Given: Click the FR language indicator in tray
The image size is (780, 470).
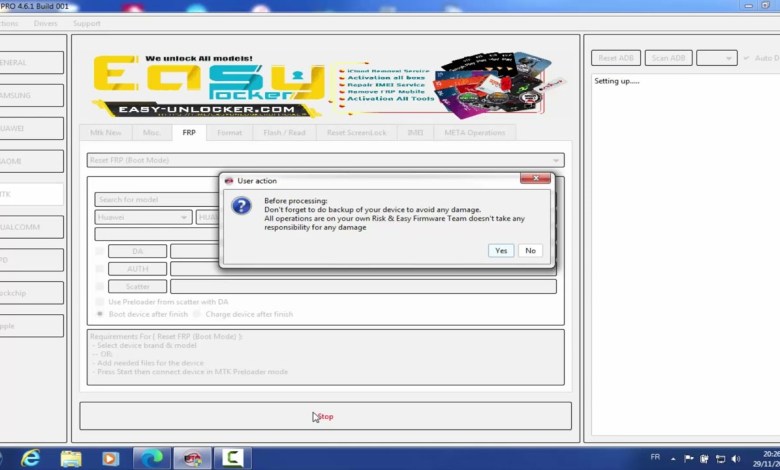Looking at the screenshot, I should point(655,457).
